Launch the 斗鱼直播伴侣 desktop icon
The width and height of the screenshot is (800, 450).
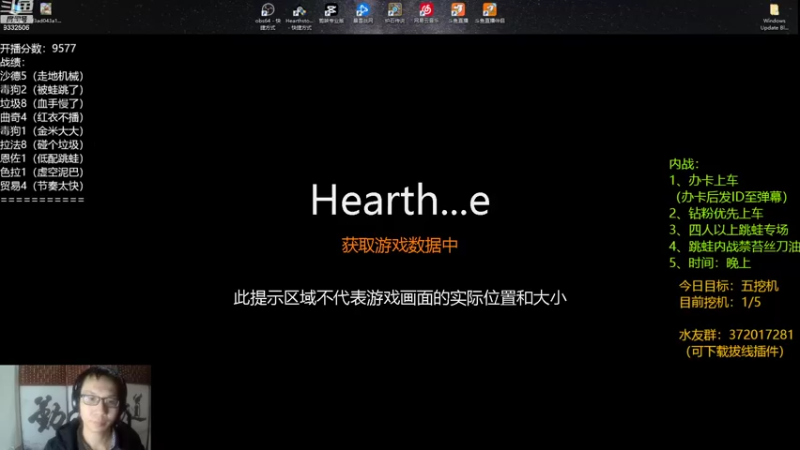(490, 13)
